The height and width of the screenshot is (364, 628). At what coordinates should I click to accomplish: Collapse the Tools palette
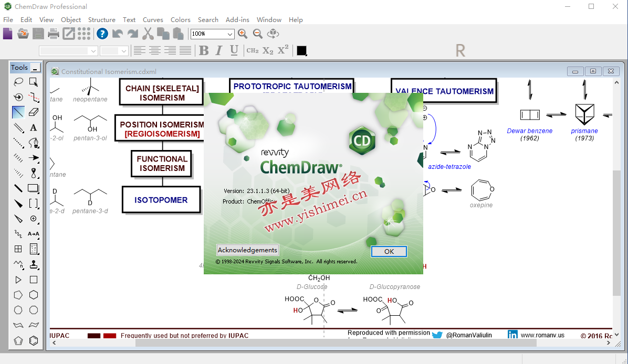click(36, 68)
